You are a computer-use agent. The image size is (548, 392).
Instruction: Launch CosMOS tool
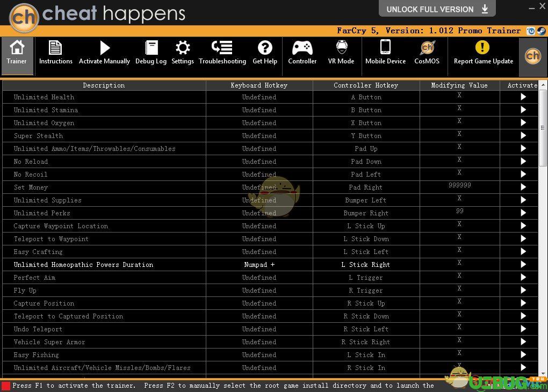coord(427,53)
